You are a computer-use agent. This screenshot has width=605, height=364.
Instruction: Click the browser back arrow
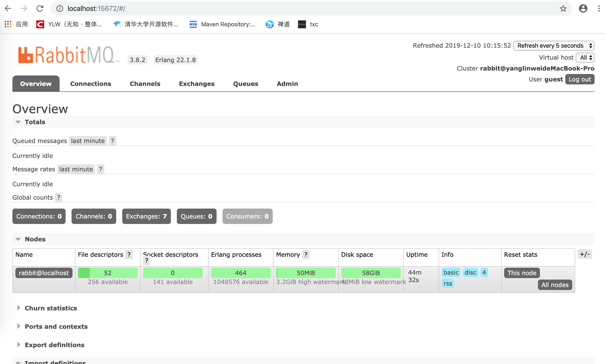coord(8,9)
